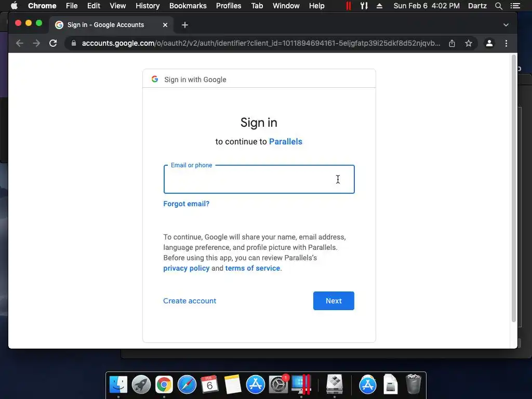Screen dimensions: 532x399
Task: Open the Parallels link
Action: pos(285,141)
